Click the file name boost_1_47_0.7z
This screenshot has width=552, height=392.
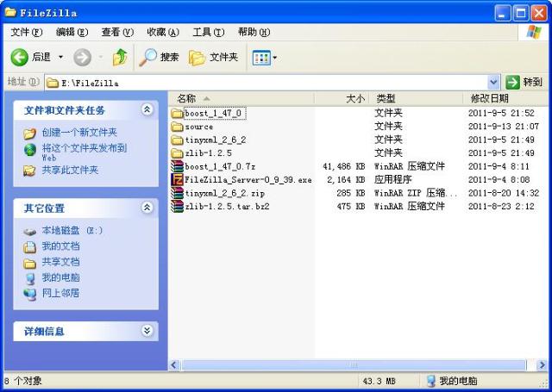220,166
